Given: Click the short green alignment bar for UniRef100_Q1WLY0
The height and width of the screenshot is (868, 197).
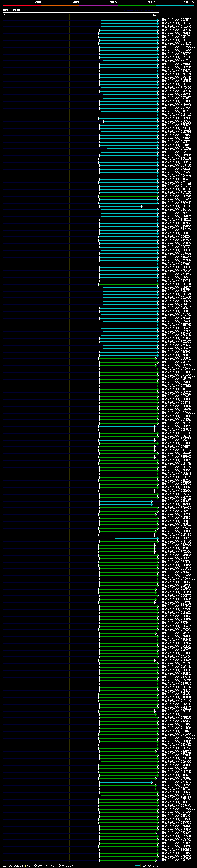Looking at the screenshot, I should pos(136,538).
